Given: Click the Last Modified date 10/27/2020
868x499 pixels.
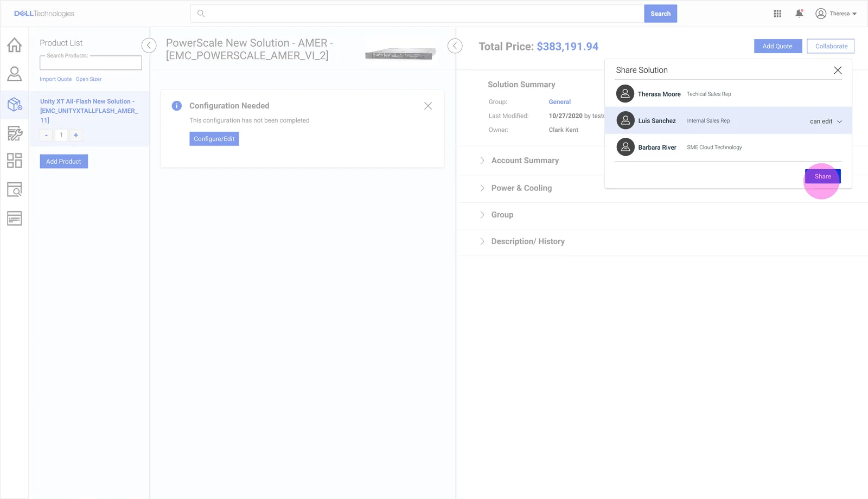Looking at the screenshot, I should click(565, 116).
